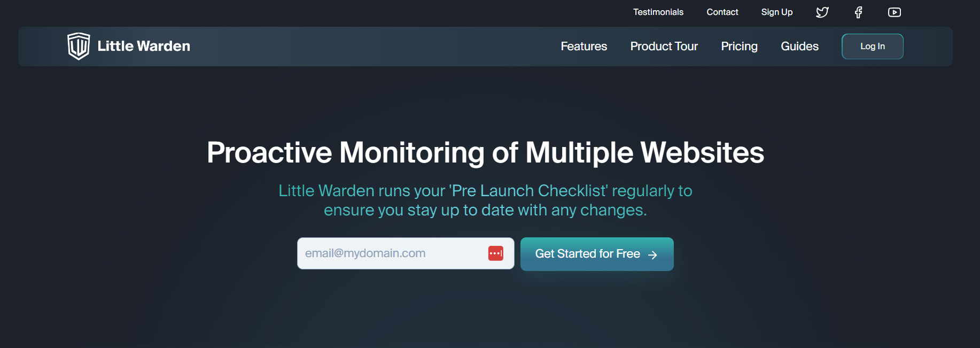Open the Features menu item
The height and width of the screenshot is (348, 980).
pos(584,47)
